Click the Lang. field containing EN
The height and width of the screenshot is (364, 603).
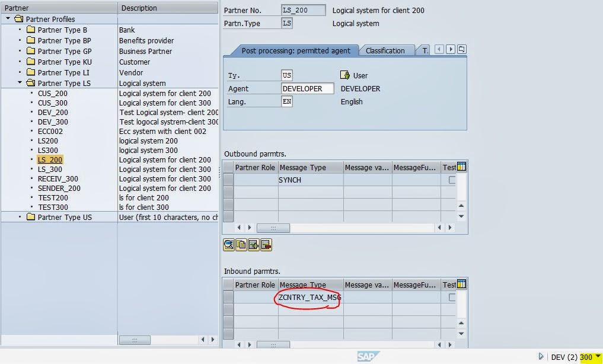[287, 101]
